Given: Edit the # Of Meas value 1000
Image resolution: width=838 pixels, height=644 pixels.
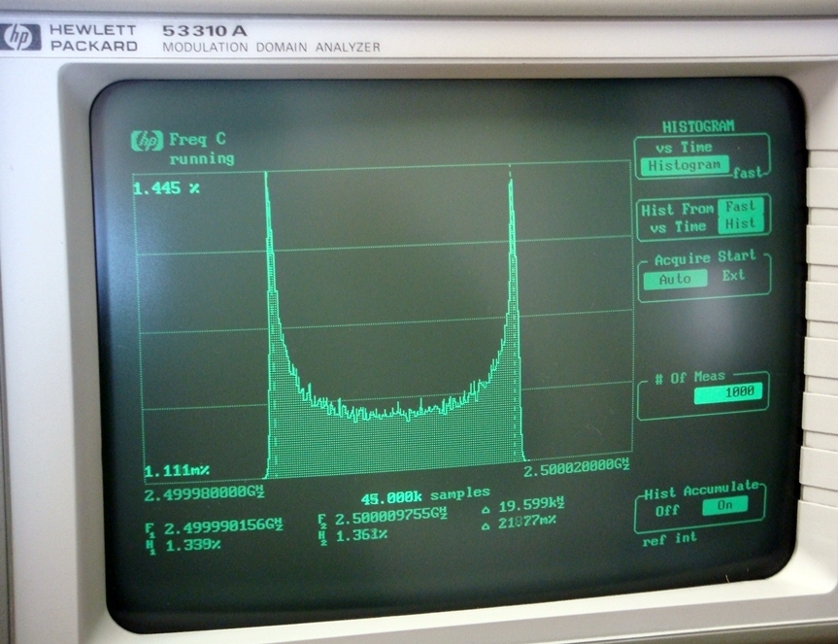Looking at the screenshot, I should [728, 393].
